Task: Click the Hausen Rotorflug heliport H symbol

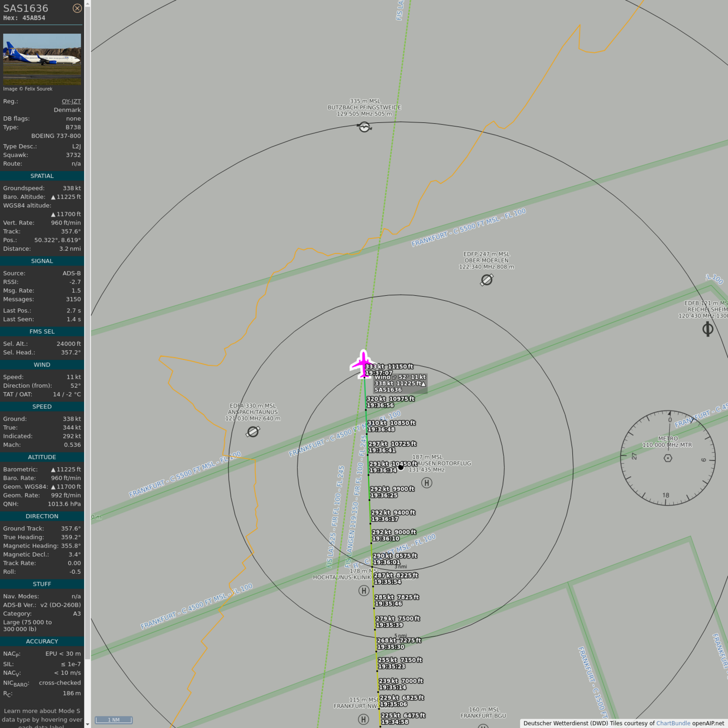Action: [x=427, y=483]
